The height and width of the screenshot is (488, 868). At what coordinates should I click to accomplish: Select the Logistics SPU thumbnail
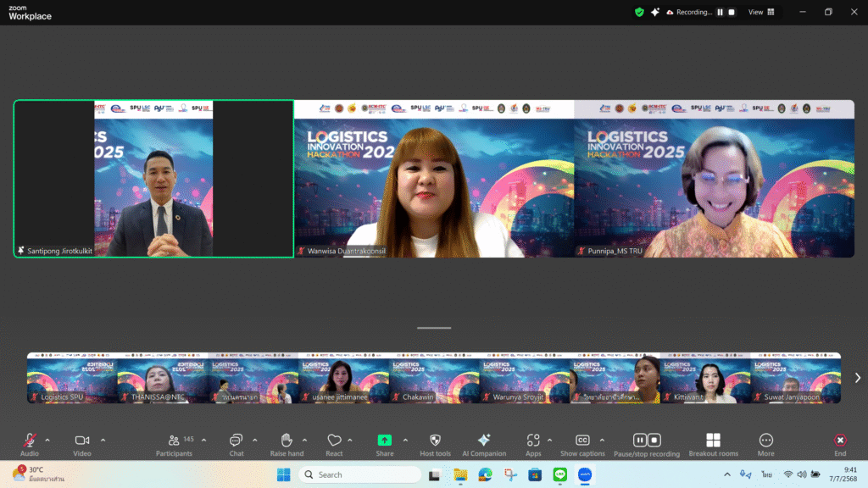[72, 378]
